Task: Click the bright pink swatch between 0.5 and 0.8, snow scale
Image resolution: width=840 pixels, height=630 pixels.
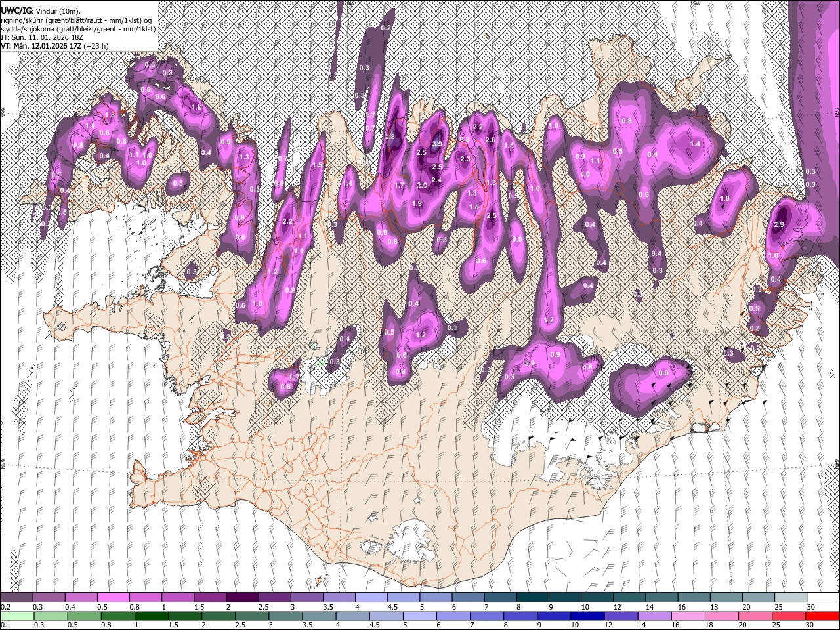Action: pos(114,597)
